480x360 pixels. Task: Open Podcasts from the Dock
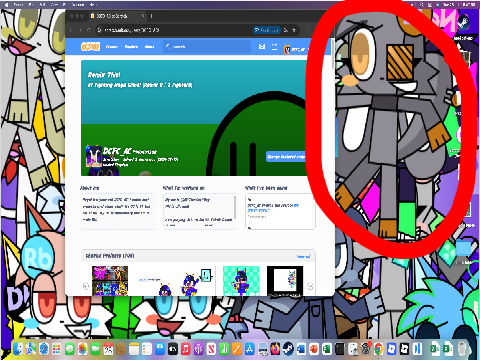[x=199, y=349]
